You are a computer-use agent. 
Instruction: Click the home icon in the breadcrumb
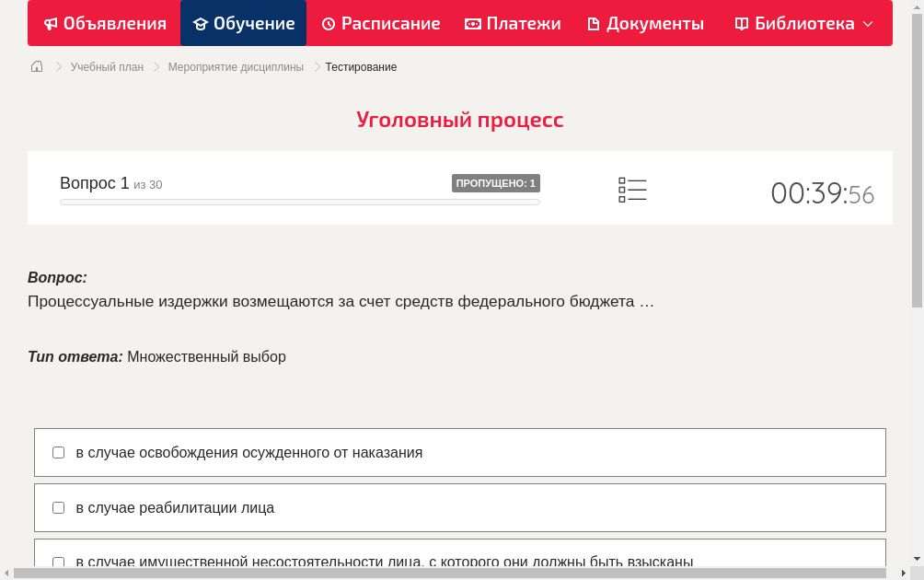click(x=36, y=66)
